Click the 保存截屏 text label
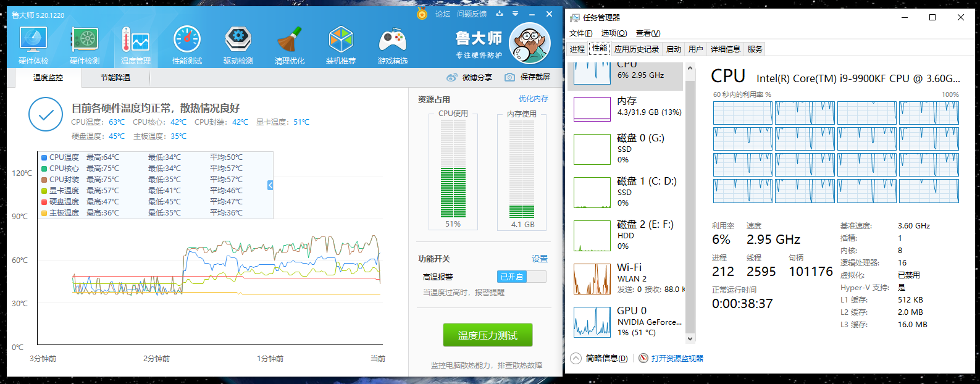This screenshot has width=980, height=384. tap(535, 77)
